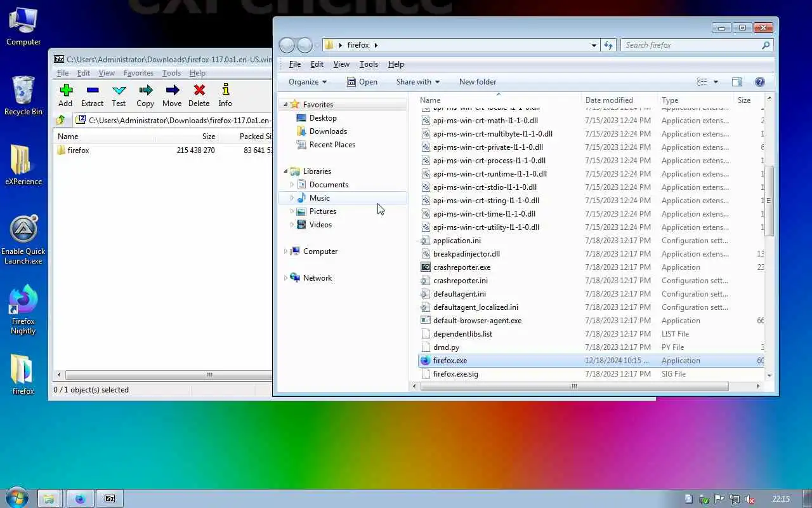Open the Recycle Bin desktop icon

coord(23,96)
